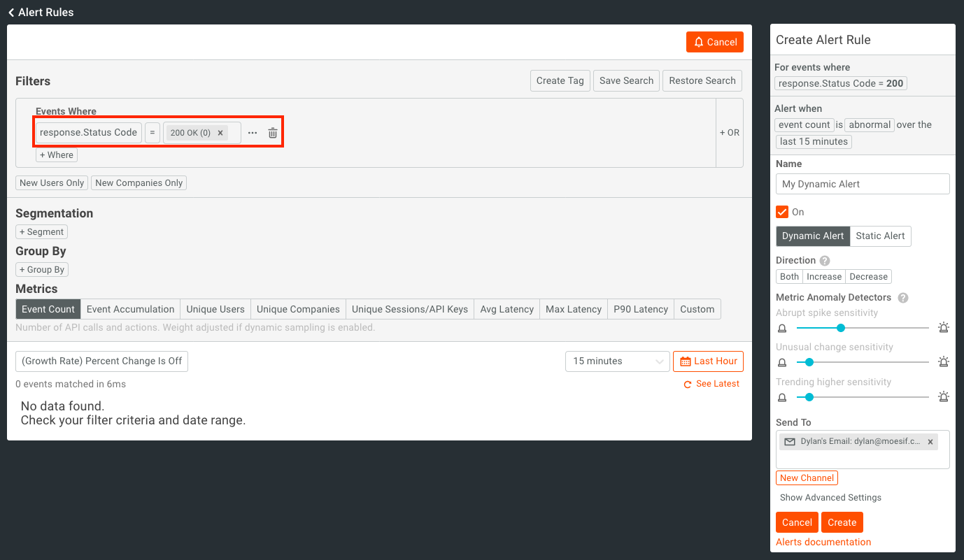Image resolution: width=964 pixels, height=560 pixels.
Task: Select the Unique Users metric tab
Action: [215, 308]
